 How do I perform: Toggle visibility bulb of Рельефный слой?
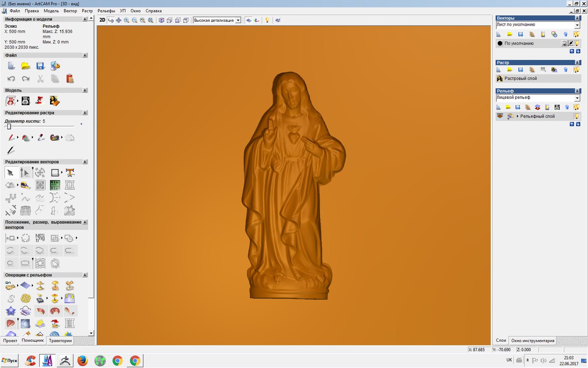tap(576, 116)
